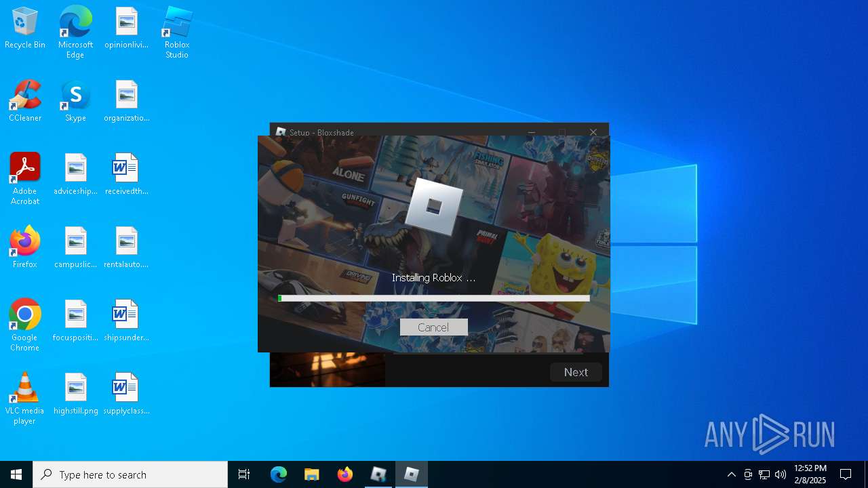Click the taskbar search box
This screenshot has width=868, height=488.
pyautogui.click(x=130, y=474)
